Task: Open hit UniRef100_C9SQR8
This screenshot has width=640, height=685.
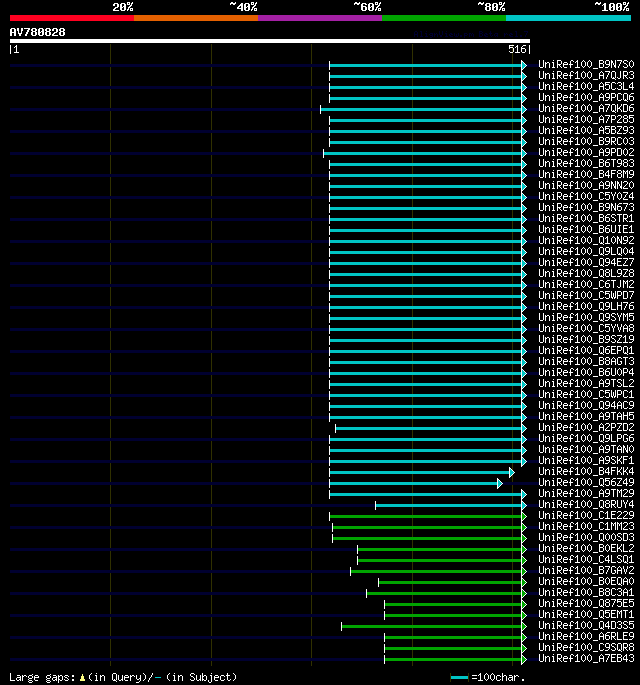Action: click(586, 647)
